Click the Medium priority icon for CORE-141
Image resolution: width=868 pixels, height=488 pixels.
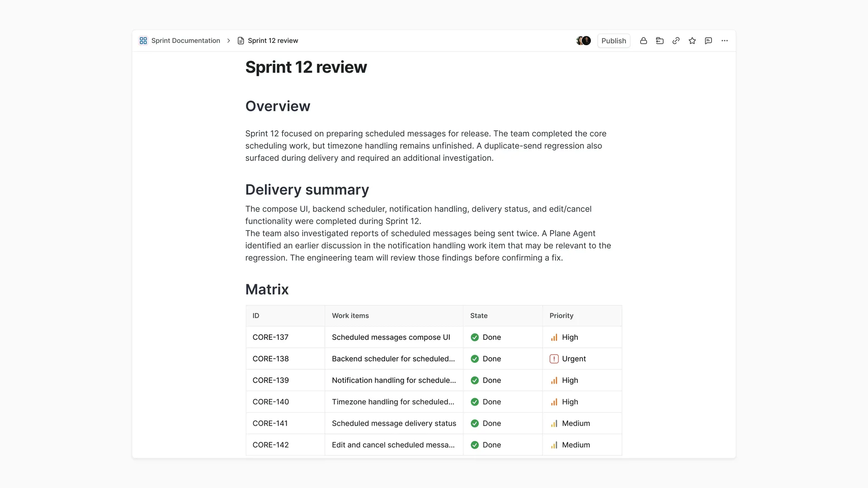coord(554,423)
